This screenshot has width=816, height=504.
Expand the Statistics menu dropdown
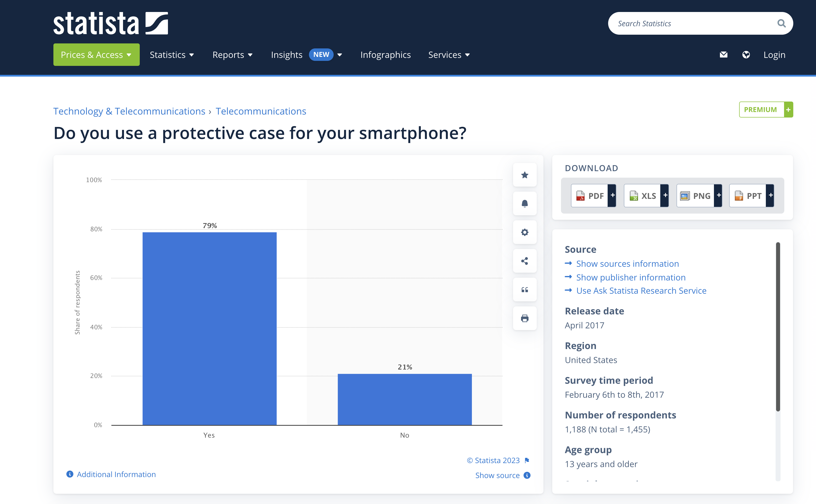pyautogui.click(x=172, y=55)
